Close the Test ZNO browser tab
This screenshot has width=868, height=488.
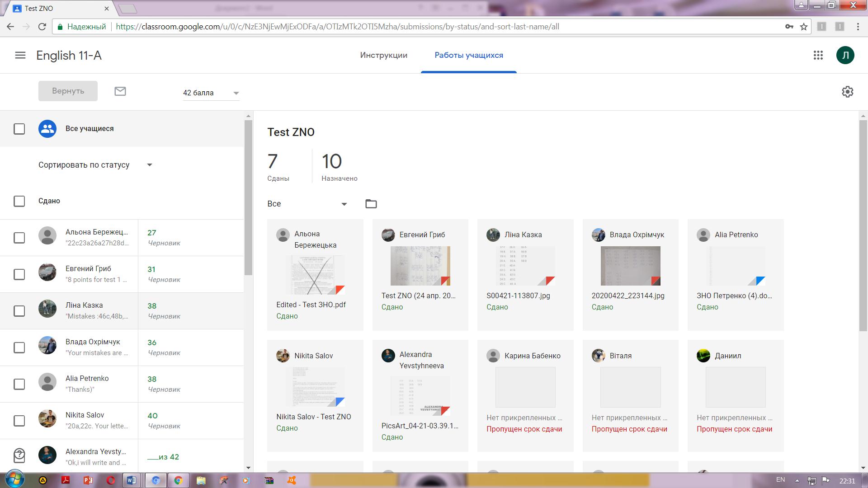coord(107,9)
